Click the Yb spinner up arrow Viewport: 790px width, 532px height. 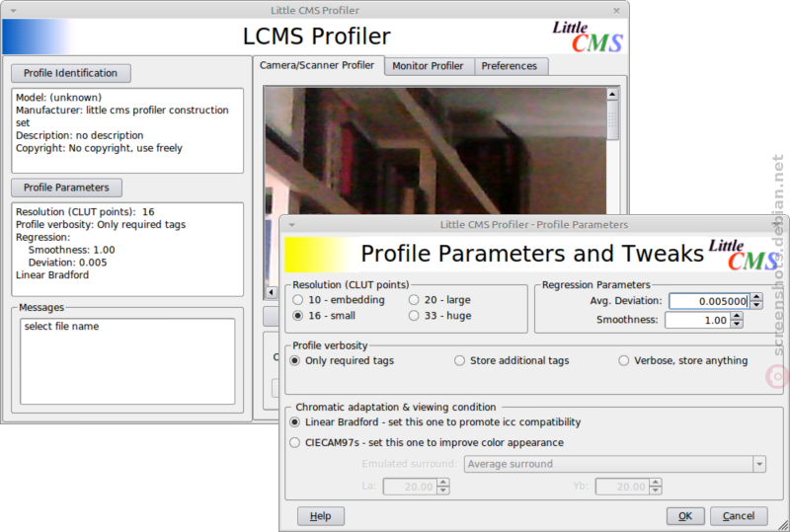pyautogui.click(x=656, y=483)
